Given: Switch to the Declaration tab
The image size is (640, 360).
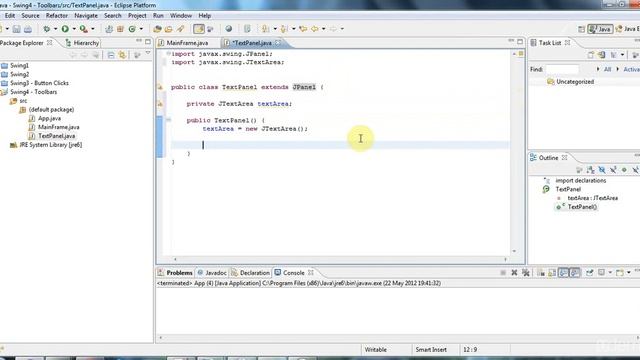Looking at the screenshot, I should pos(250,273).
